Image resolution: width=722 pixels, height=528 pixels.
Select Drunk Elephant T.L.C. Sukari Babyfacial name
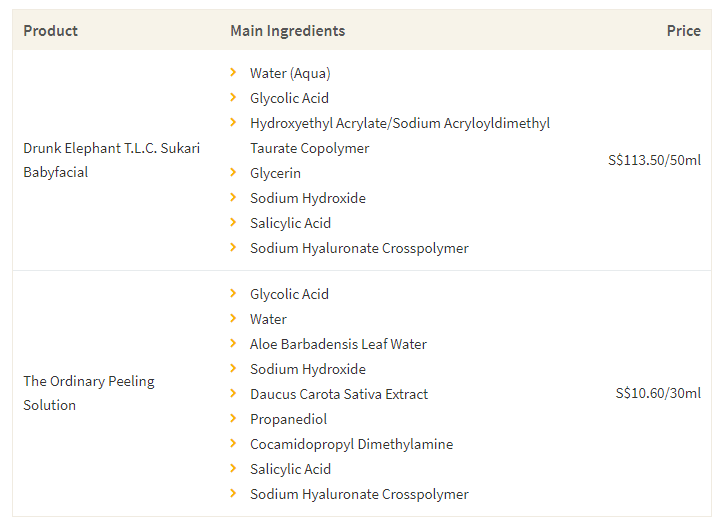[111, 160]
